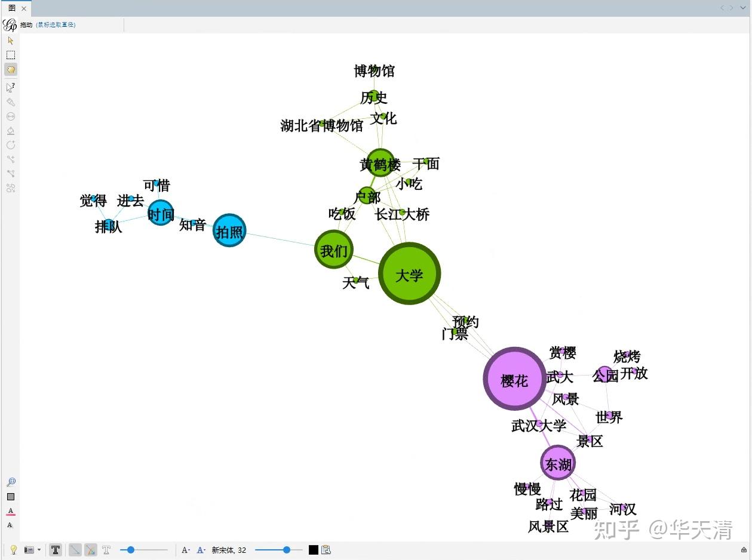Viewport: 752px width, 560px height.
Task: Select the node sizer tool
Action: [10, 116]
